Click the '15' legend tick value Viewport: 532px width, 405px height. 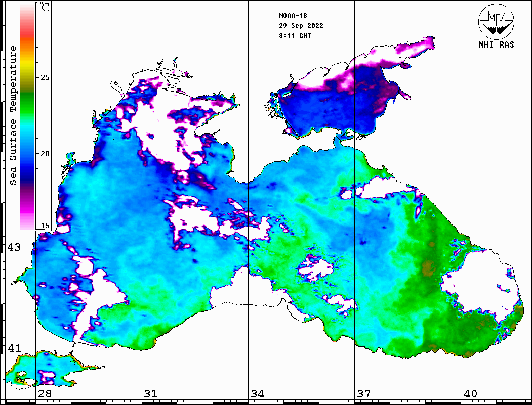point(45,226)
